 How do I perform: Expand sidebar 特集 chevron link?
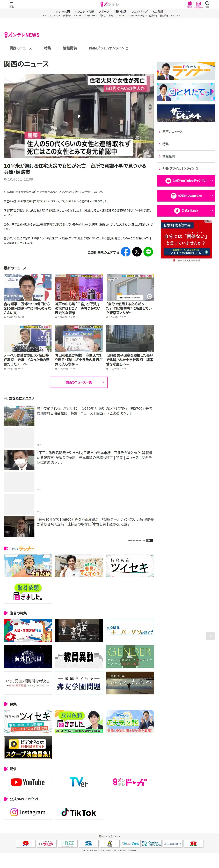click(186, 144)
